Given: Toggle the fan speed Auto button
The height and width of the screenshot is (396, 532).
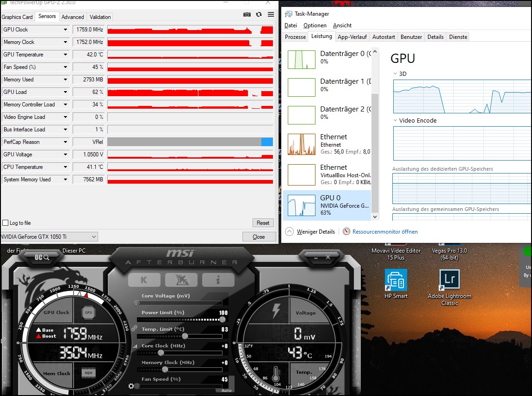Looking at the screenshot, I should pyautogui.click(x=226, y=390).
